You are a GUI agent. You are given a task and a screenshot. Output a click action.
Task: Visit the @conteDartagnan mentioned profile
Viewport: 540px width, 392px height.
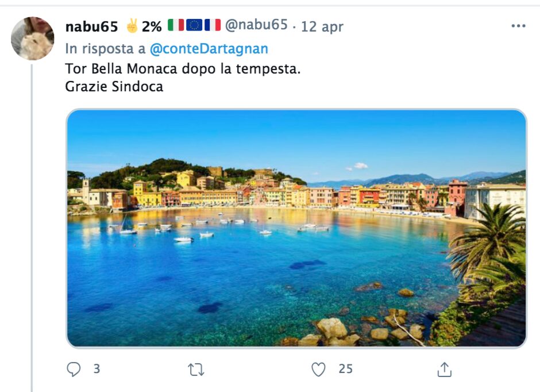209,49
